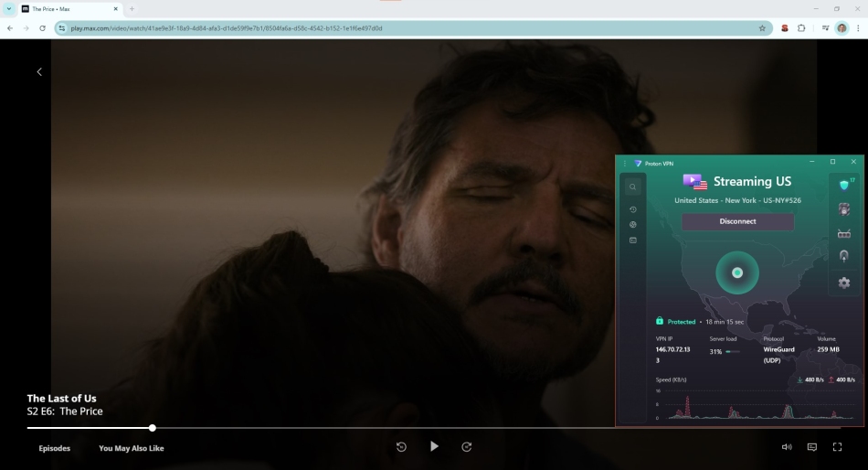Select The Price • Max browser tab
Screen dimensions: 868x470
click(69, 9)
